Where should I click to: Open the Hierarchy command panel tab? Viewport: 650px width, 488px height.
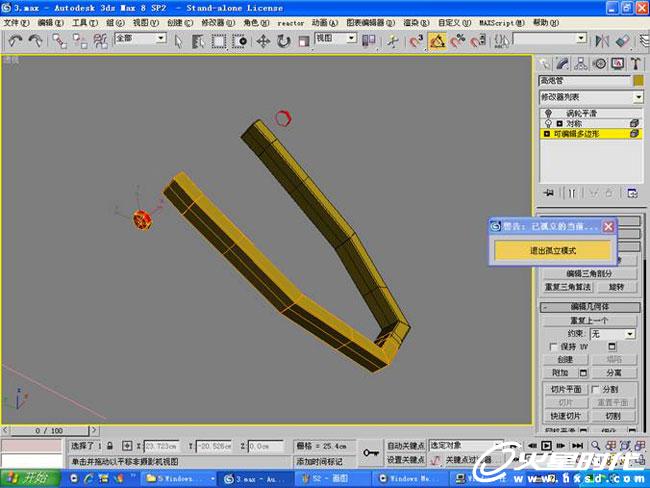(x=581, y=64)
